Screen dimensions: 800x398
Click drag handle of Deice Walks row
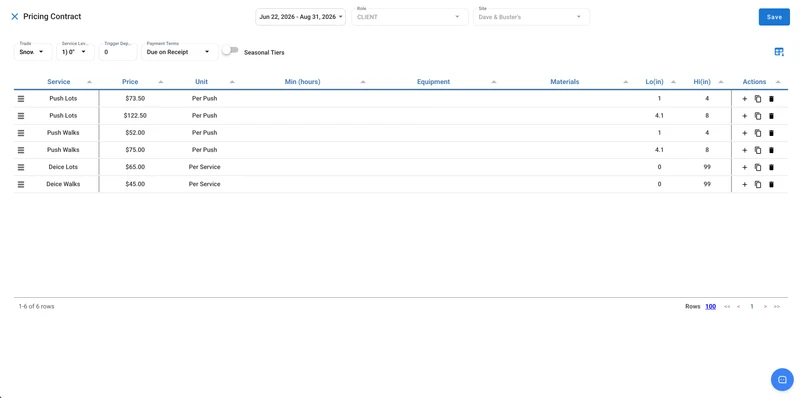pos(21,184)
